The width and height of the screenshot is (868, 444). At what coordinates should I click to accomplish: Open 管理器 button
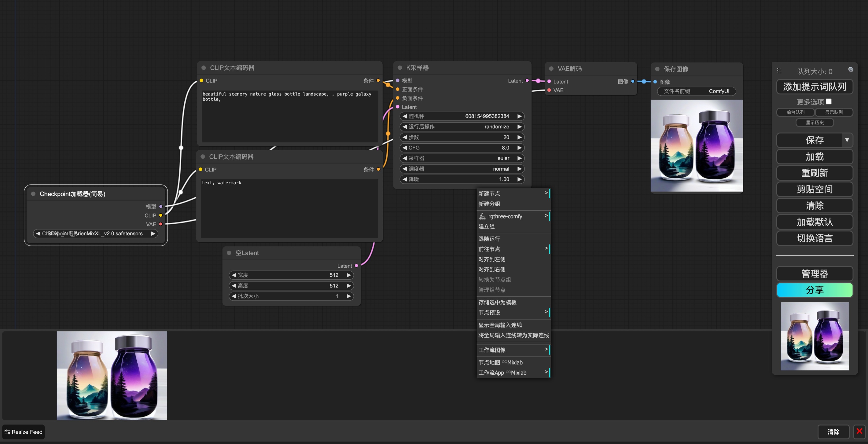(x=815, y=274)
